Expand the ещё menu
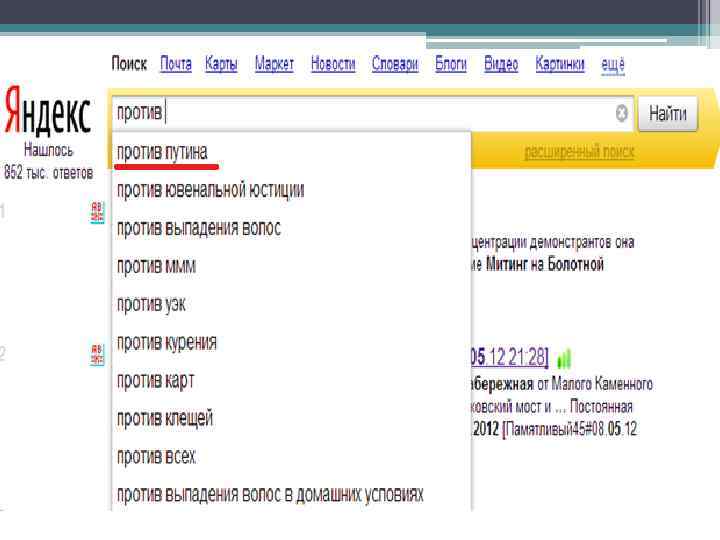 tap(613, 64)
